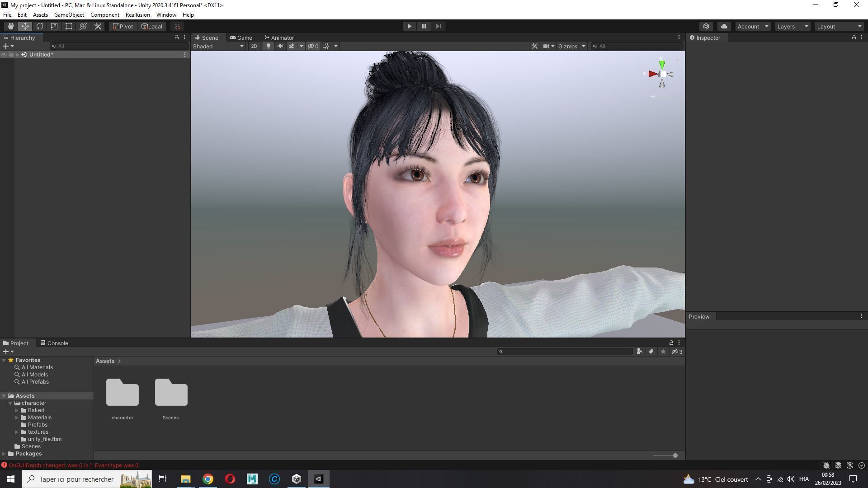
Task: Open the Gizmos dropdown
Action: click(571, 46)
